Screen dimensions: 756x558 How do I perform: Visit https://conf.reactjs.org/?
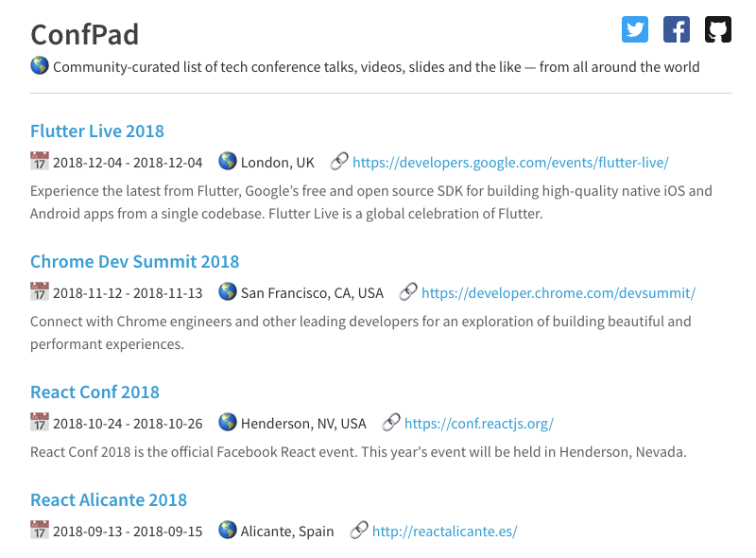(x=479, y=423)
